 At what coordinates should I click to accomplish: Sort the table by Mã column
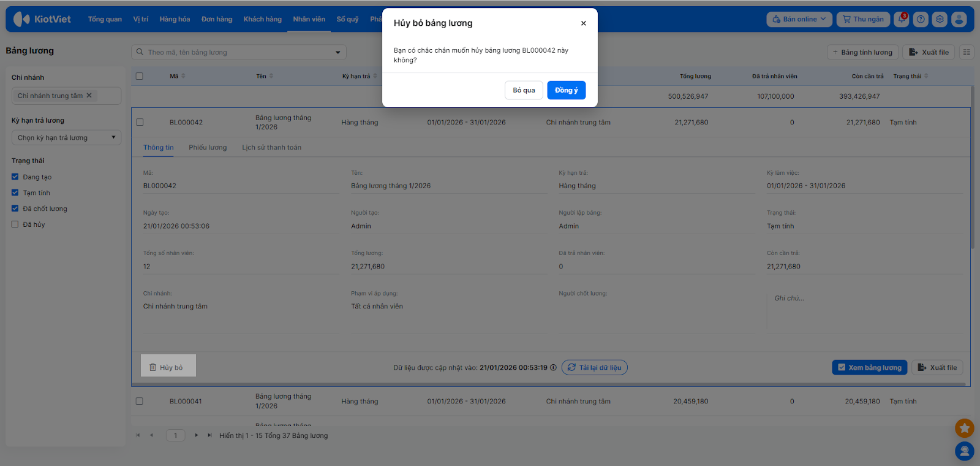click(x=183, y=76)
